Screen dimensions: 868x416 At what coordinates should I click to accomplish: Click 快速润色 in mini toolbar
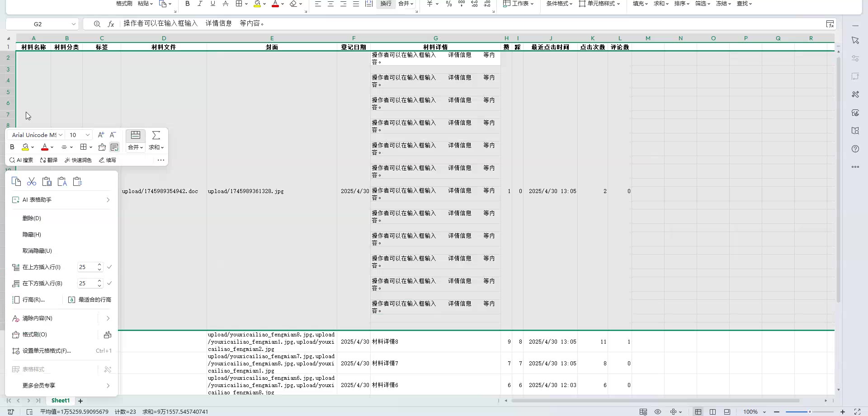(78, 160)
